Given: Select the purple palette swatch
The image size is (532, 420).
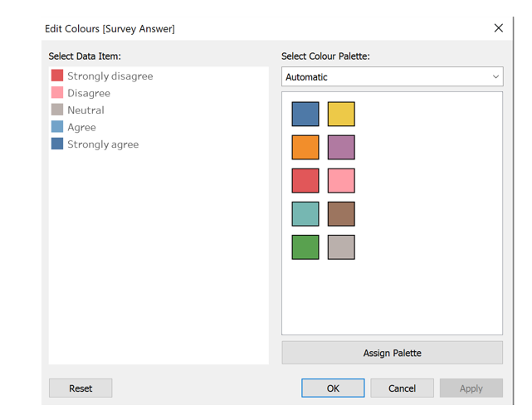Looking at the screenshot, I should point(341,147).
